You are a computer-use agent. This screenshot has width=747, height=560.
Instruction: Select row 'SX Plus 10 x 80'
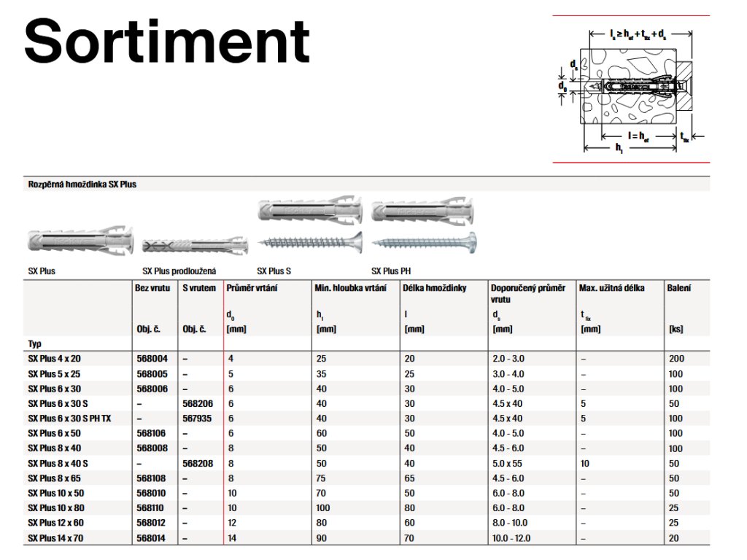(367, 508)
